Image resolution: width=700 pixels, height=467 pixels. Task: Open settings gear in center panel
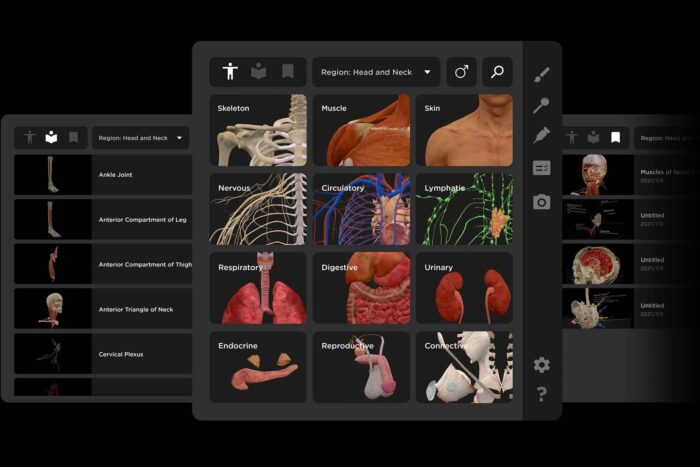541,365
